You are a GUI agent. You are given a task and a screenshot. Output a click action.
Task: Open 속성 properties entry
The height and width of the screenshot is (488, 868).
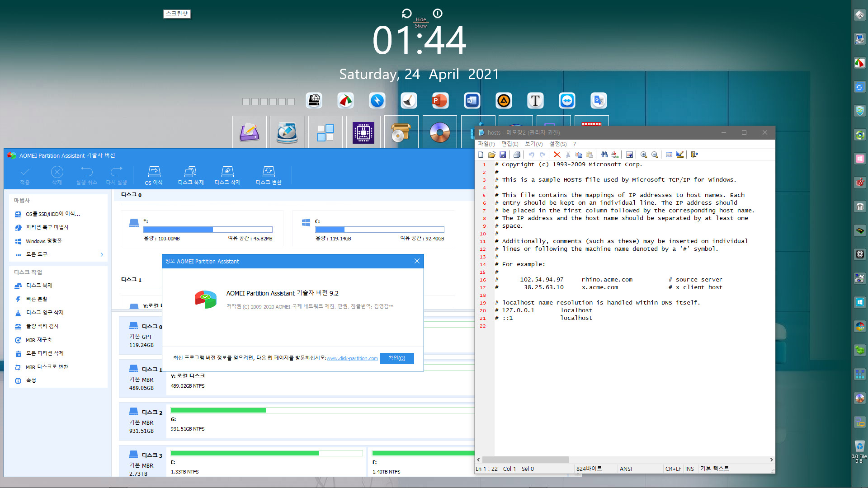31,380
